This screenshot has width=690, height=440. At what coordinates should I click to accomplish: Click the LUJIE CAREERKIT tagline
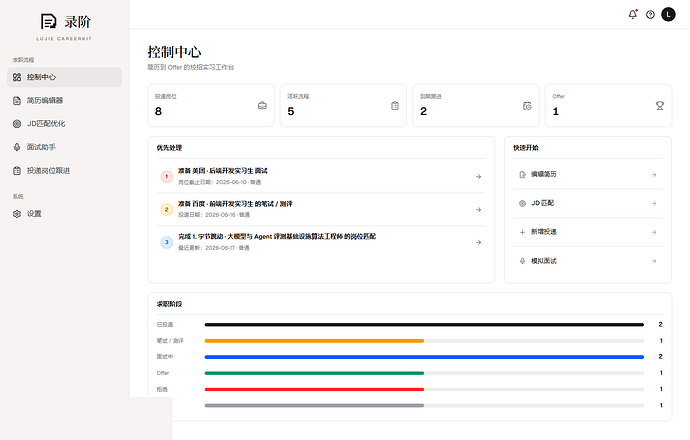[x=64, y=39]
